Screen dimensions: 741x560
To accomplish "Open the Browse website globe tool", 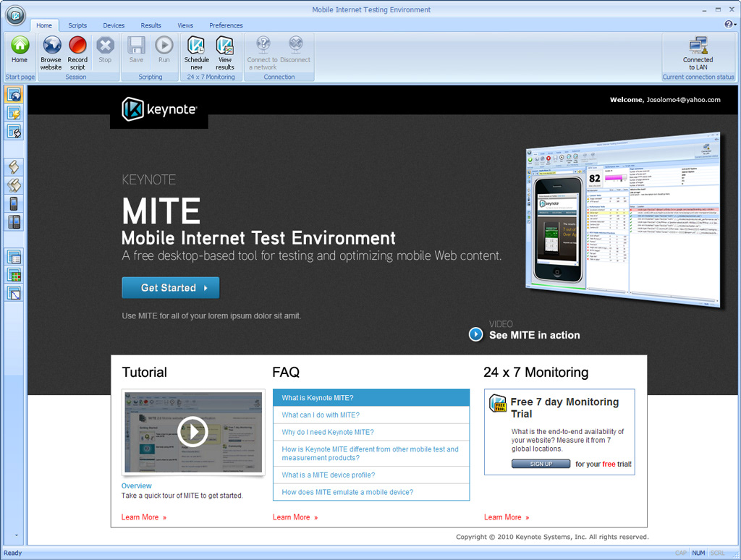I will coord(51,53).
